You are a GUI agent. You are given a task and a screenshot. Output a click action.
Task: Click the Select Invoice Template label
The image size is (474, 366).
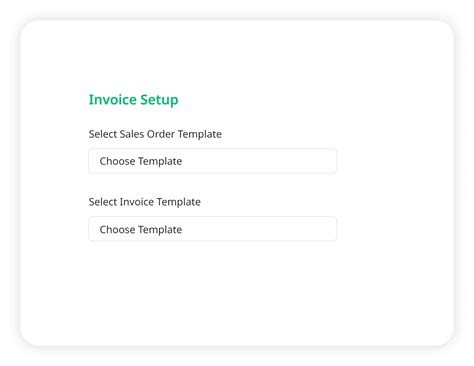145,202
